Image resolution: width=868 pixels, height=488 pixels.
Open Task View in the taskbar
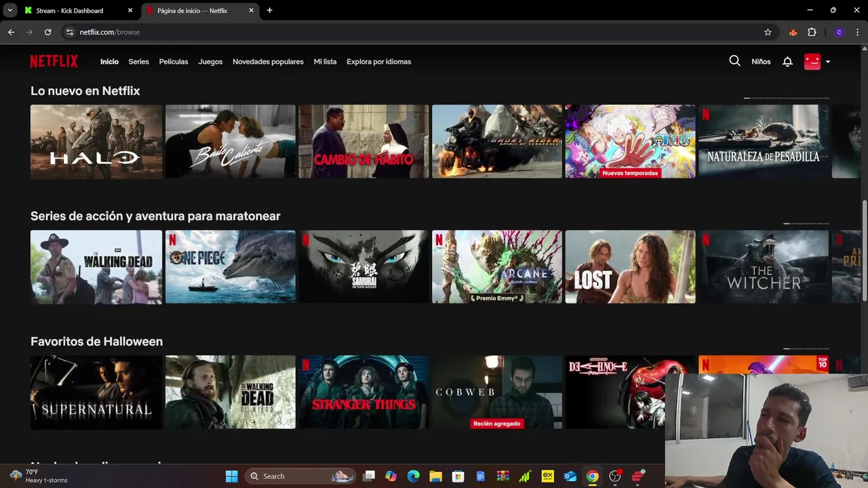[x=369, y=476]
